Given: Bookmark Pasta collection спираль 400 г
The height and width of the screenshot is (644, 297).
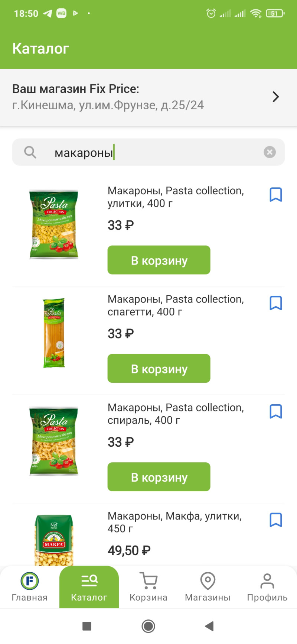Looking at the screenshot, I should click(x=275, y=412).
